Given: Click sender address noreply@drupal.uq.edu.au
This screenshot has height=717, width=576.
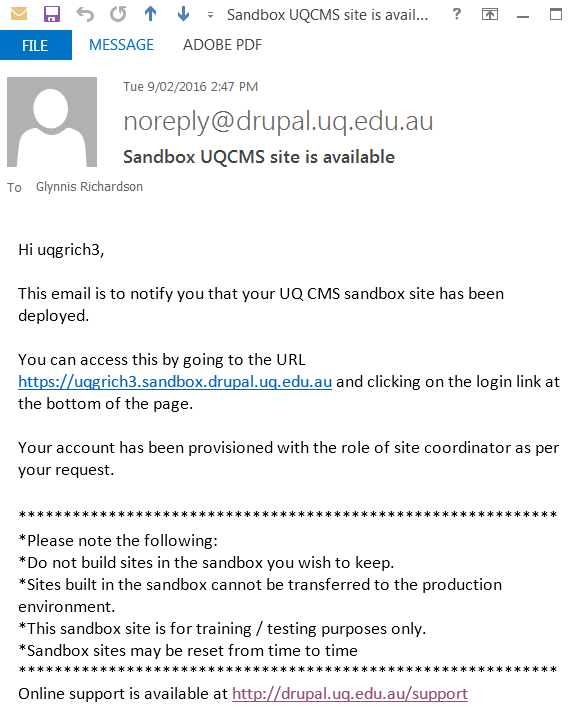Looking at the screenshot, I should [278, 122].
